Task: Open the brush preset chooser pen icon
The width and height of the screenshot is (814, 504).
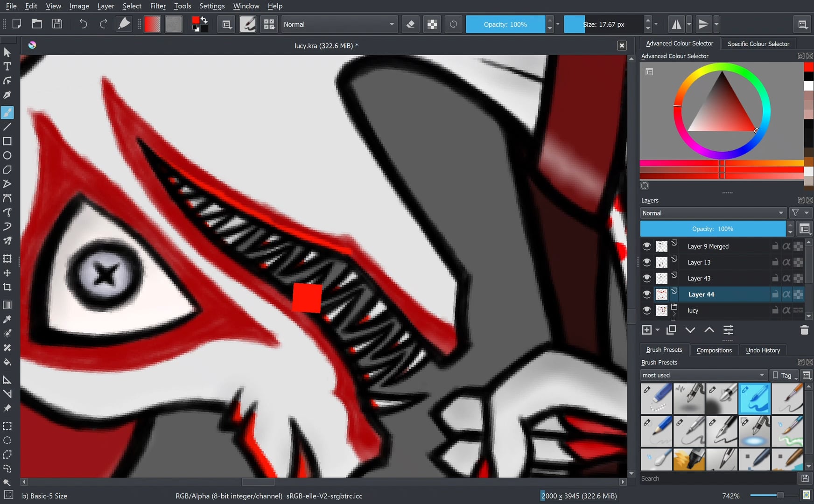Action: click(124, 24)
